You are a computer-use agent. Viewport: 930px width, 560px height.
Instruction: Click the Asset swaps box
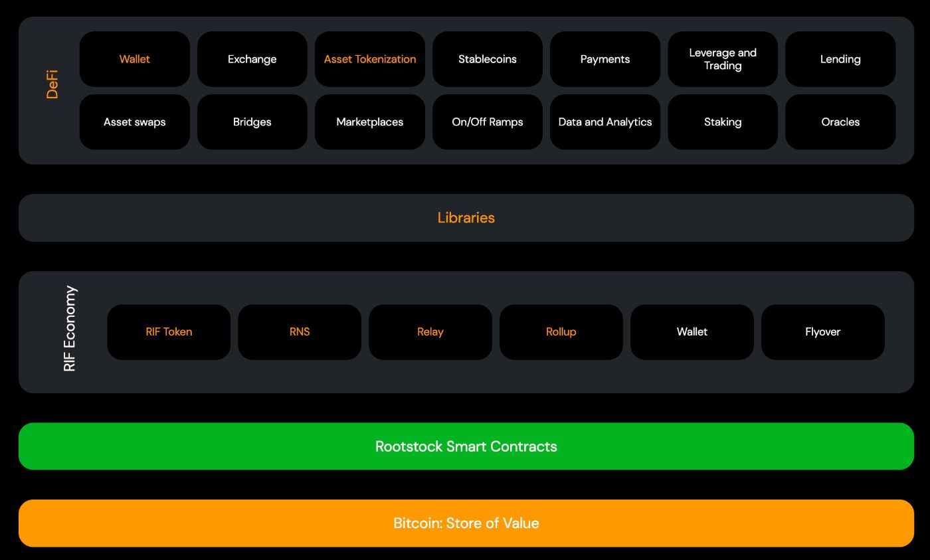tap(135, 122)
